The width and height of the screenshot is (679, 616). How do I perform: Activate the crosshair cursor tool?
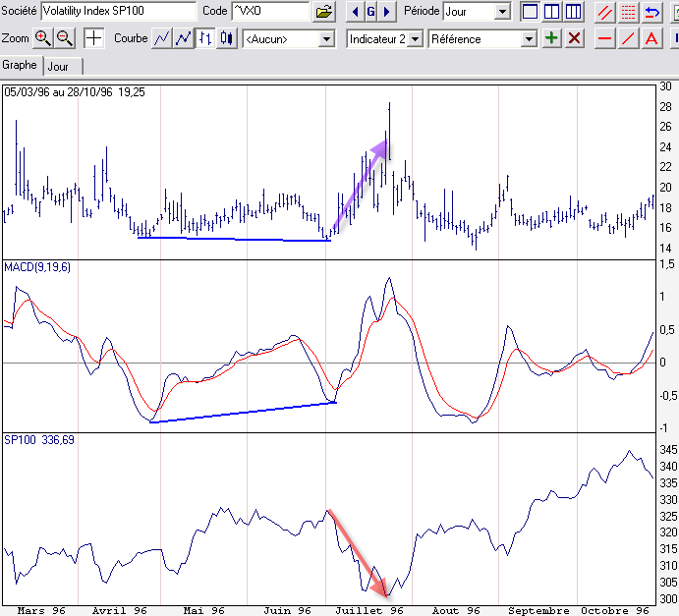93,38
